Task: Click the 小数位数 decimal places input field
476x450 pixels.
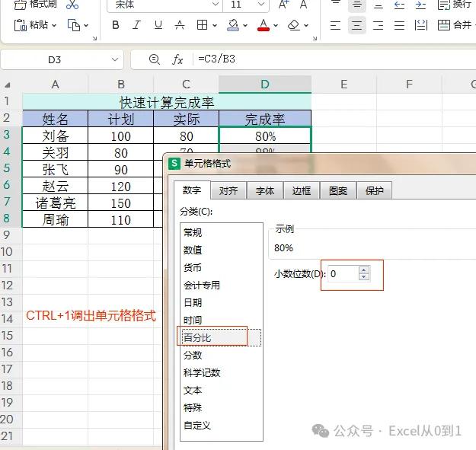Action: (343, 273)
